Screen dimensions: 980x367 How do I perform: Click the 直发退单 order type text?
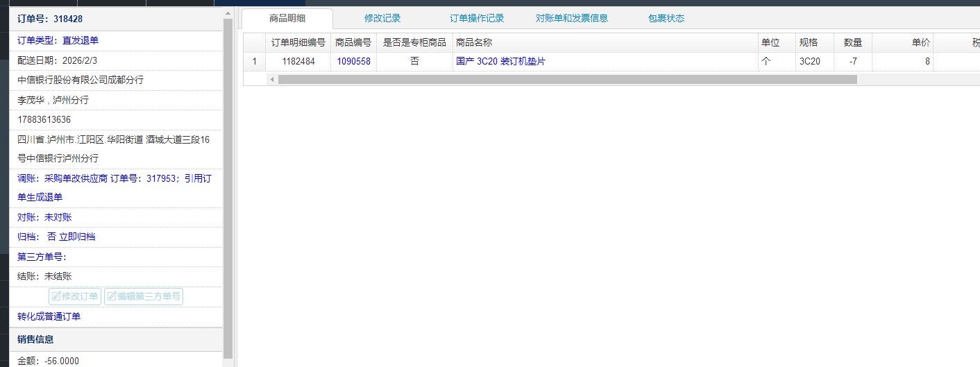click(80, 40)
